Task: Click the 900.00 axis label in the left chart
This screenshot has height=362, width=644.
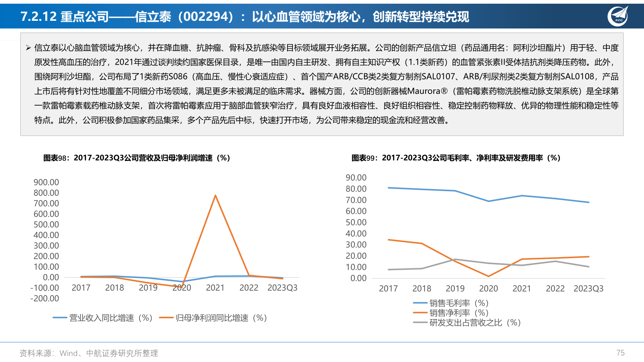Action: click(46, 182)
